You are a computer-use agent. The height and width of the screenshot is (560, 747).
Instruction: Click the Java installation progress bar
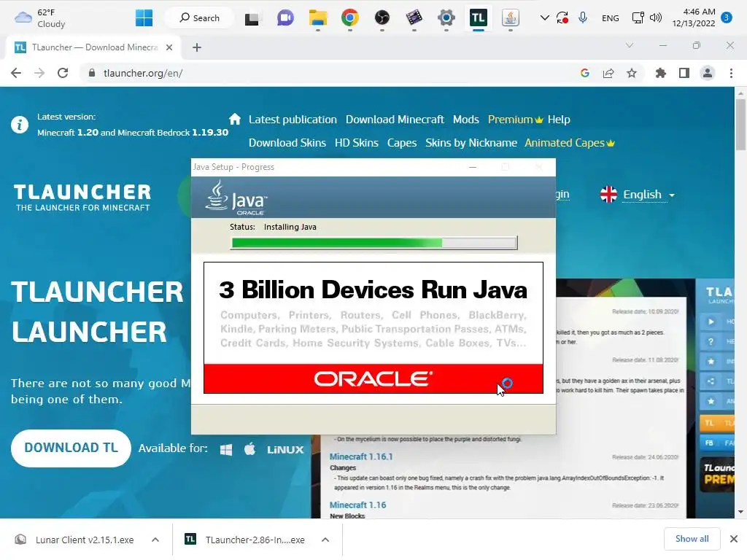click(x=374, y=243)
